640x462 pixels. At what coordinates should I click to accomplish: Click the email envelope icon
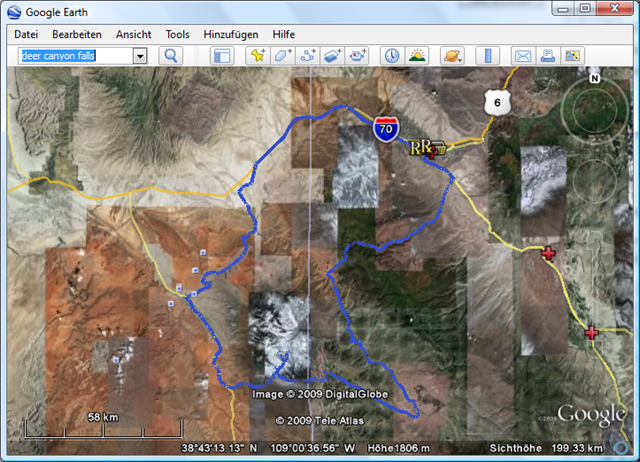coord(522,56)
